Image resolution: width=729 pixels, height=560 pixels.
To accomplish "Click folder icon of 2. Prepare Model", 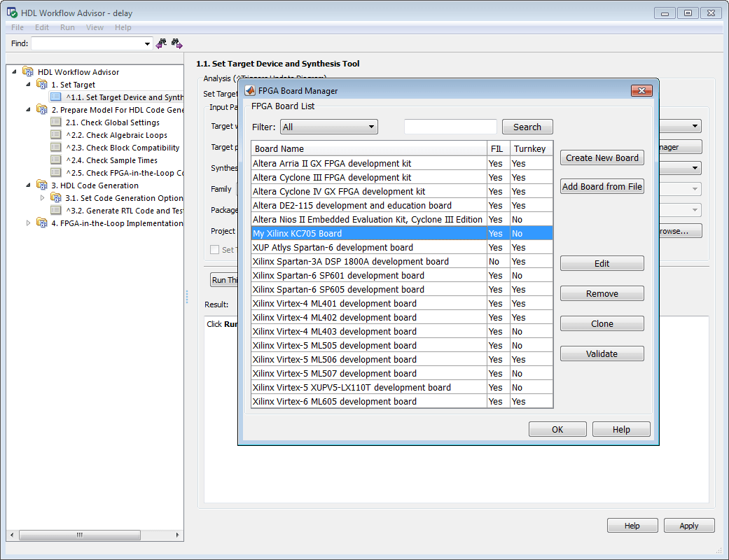I will pyautogui.click(x=42, y=110).
